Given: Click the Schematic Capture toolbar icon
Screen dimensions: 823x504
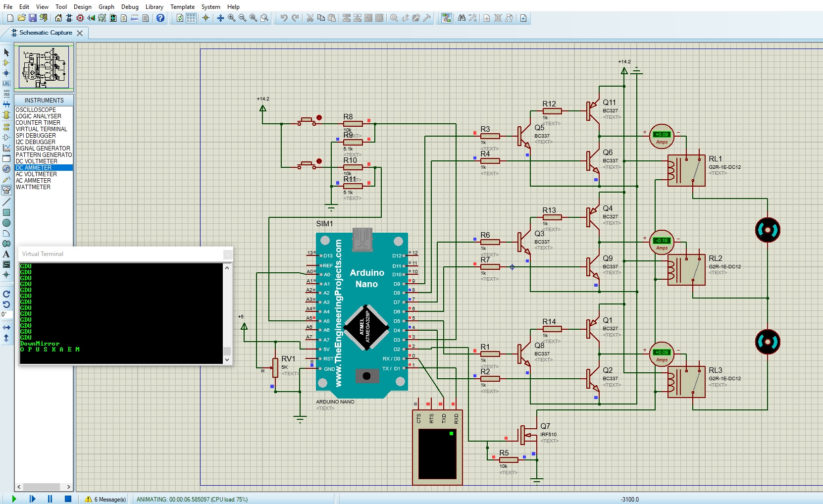Looking at the screenshot, I should (69, 18).
